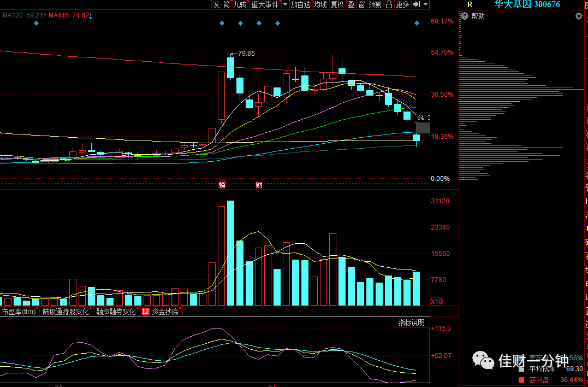Switch to 市盈率(ttm) indicator tab
Screen dimensions: 588x387
19,312
